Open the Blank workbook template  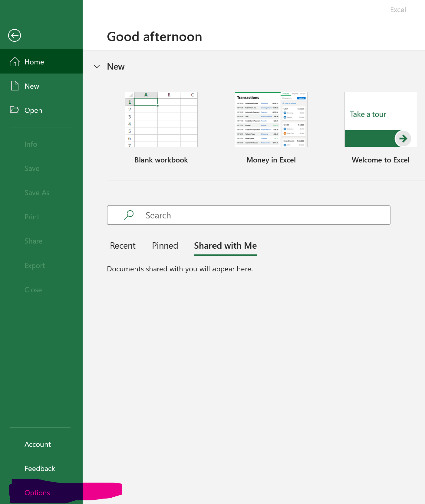161,120
